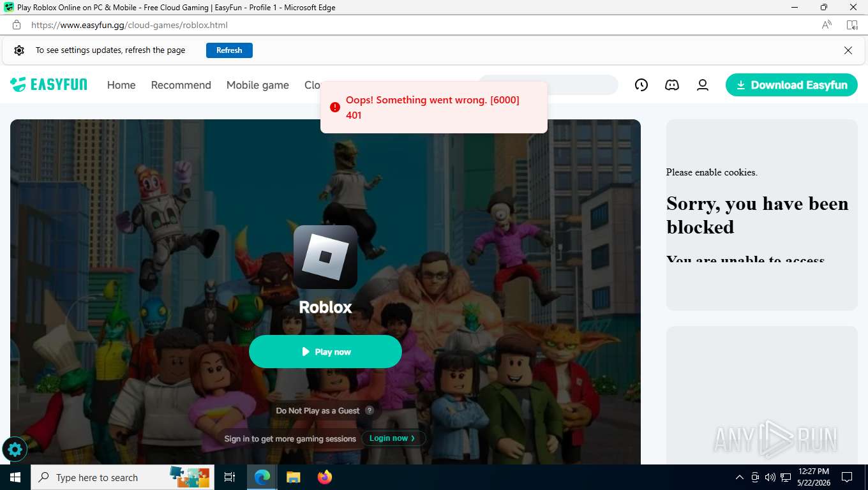Click the red error alert icon
Image resolution: width=868 pixels, height=490 pixels.
coord(335,107)
